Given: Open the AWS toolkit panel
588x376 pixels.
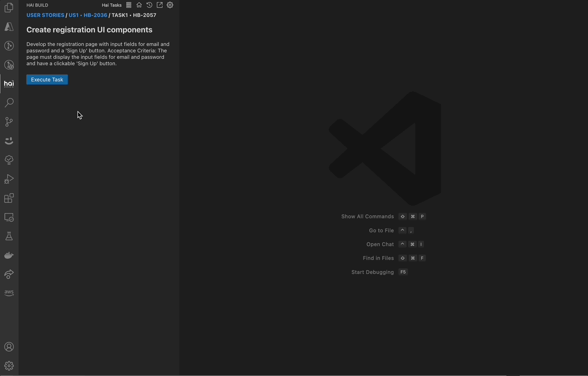Looking at the screenshot, I should pyautogui.click(x=9, y=293).
